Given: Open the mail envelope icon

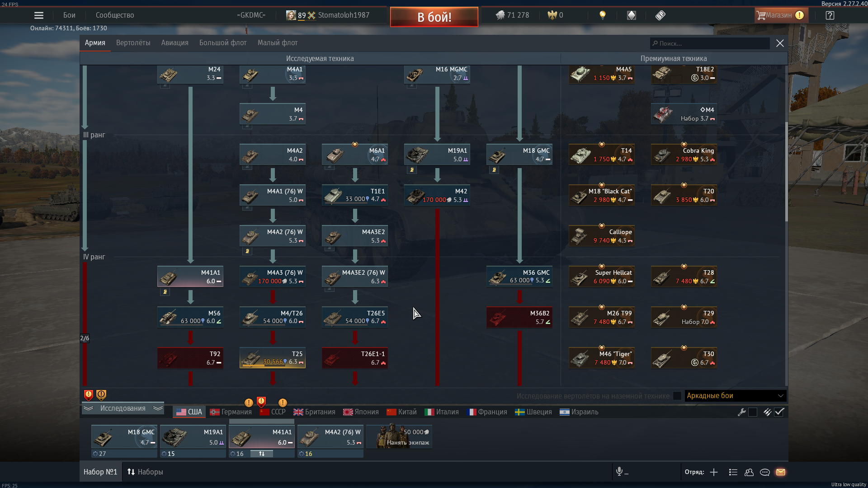Looking at the screenshot, I should coord(781,472).
